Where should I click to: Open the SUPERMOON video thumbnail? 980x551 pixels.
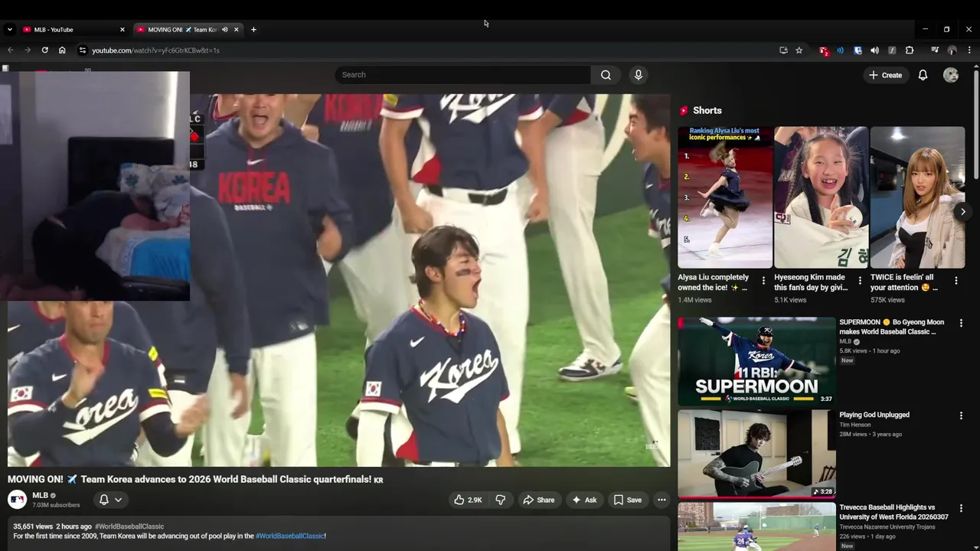pyautogui.click(x=756, y=361)
